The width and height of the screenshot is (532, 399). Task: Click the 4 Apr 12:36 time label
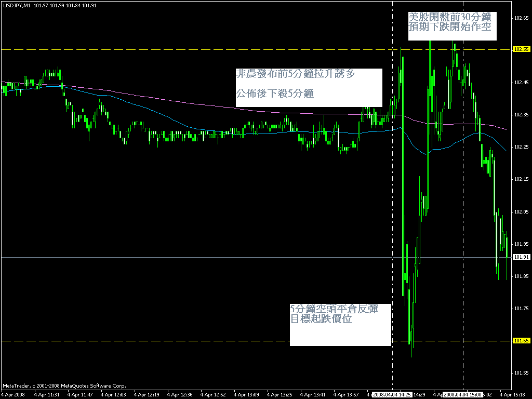tap(180, 395)
